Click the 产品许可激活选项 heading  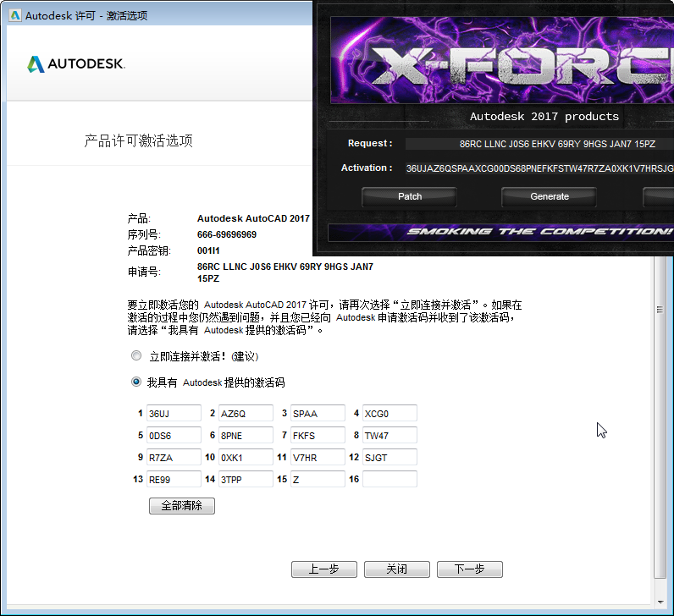tap(138, 140)
